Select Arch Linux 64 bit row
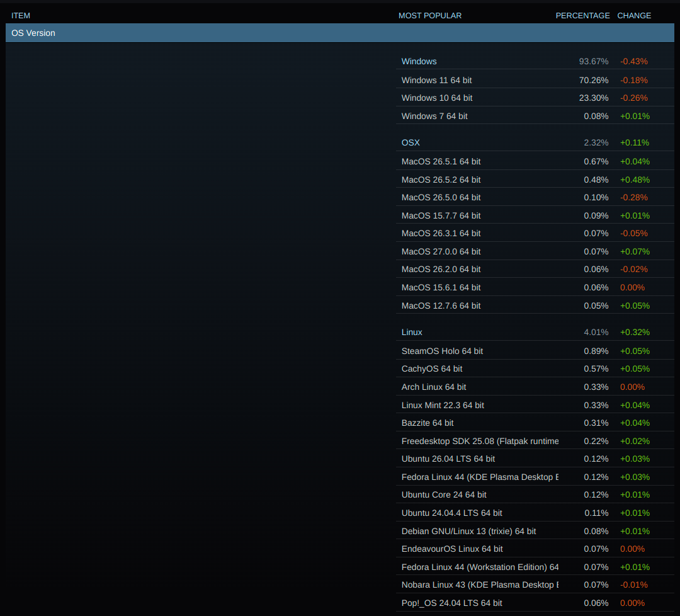680x616 pixels. point(535,387)
